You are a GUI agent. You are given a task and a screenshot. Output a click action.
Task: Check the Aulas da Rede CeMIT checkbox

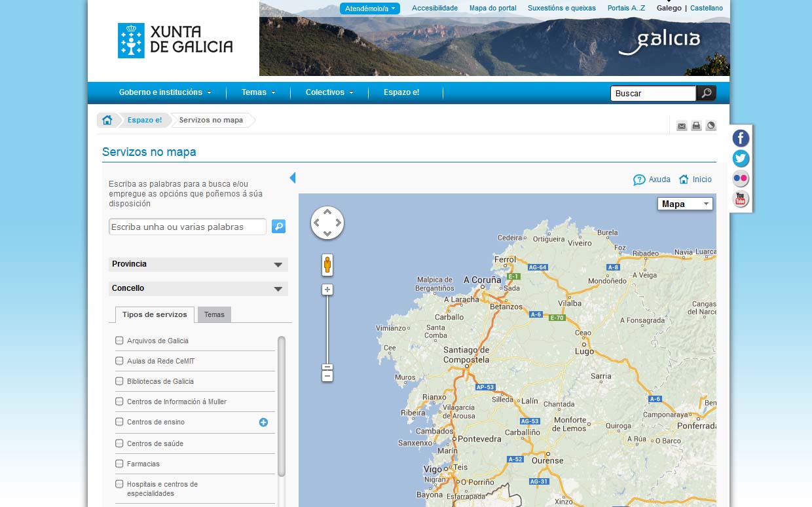(119, 361)
